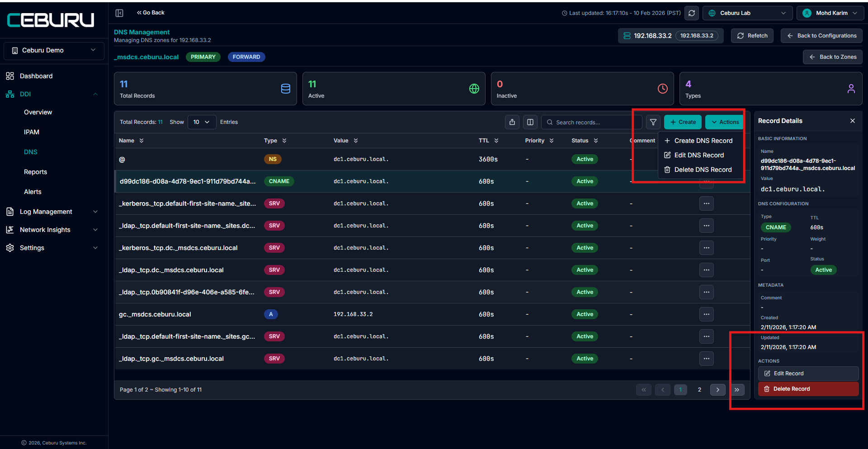Screen dimensions: 868x449
Task: Click the Create button
Action: 683,122
